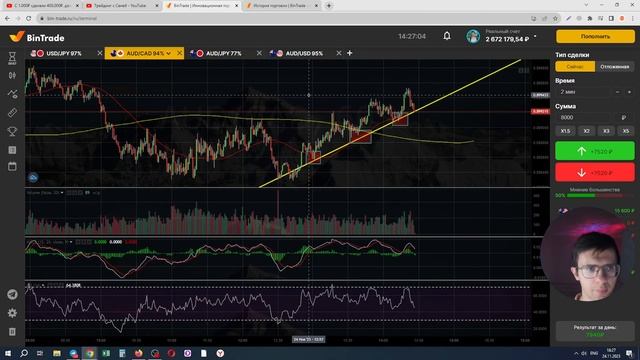Open the trophy tournaments sidebar icon
640x360 pixels.
12,131
